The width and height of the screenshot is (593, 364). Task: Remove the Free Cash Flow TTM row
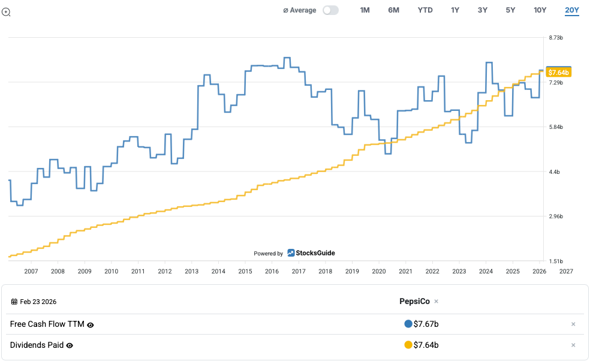pyautogui.click(x=573, y=324)
